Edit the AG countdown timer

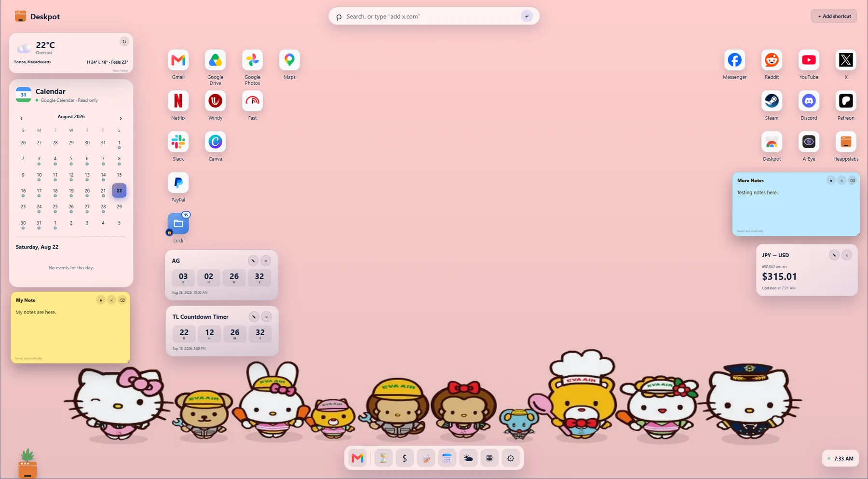pyautogui.click(x=253, y=260)
